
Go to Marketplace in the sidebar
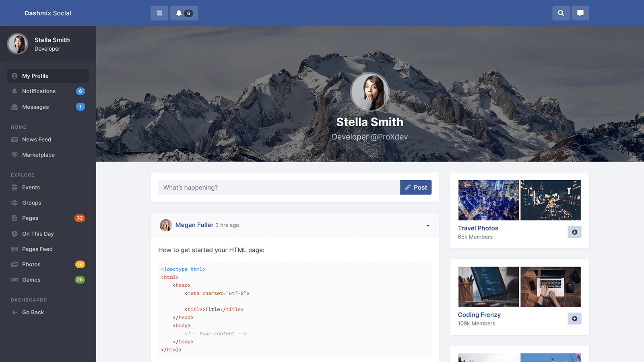[38, 155]
